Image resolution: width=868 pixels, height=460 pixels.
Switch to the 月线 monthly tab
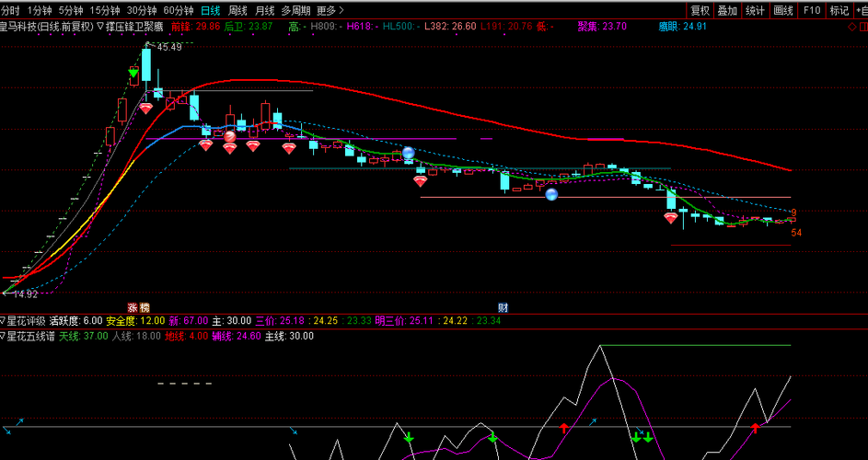click(264, 10)
